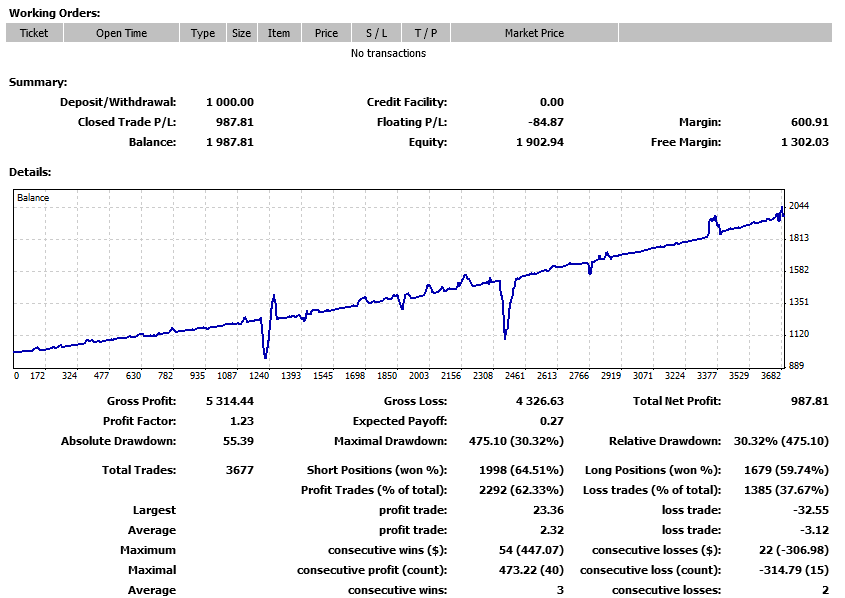Click the Size column header

coord(242,33)
